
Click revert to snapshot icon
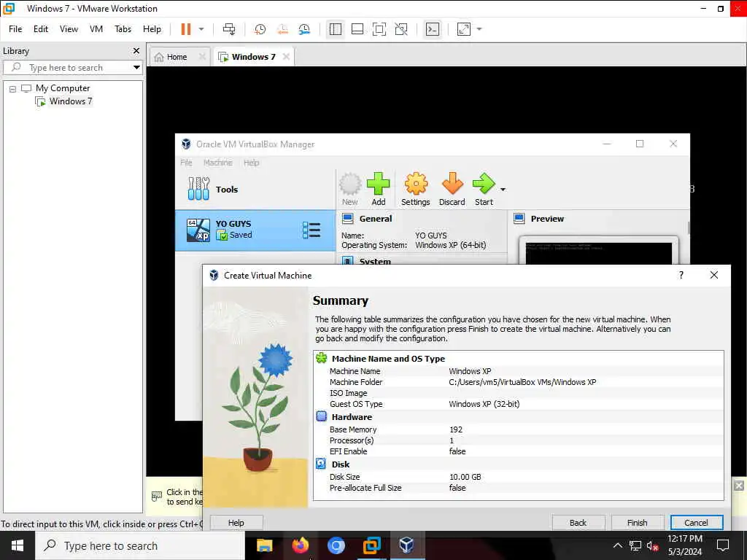click(x=282, y=29)
